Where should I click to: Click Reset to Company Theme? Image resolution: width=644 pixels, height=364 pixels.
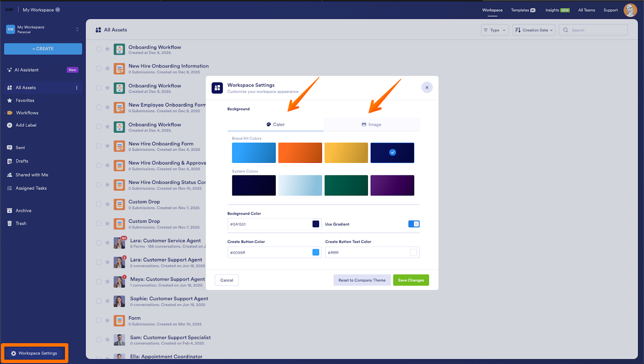pyautogui.click(x=361, y=280)
